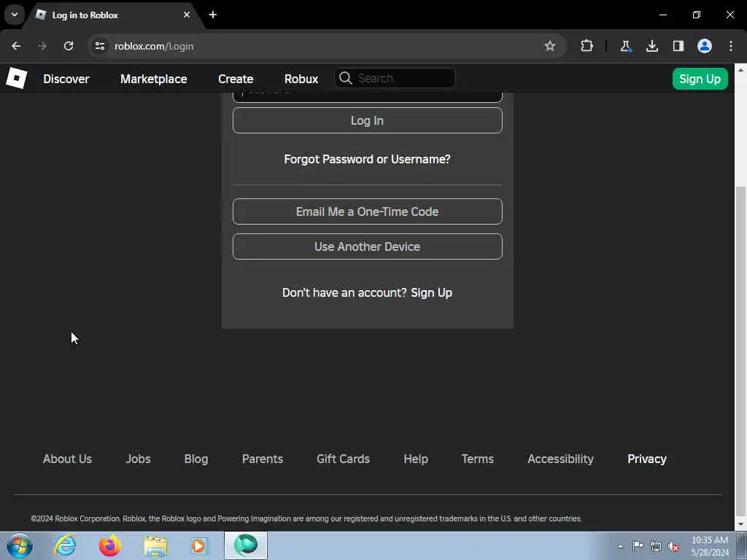Image resolution: width=747 pixels, height=560 pixels.
Task: Reload the Roblox login page
Action: point(69,46)
